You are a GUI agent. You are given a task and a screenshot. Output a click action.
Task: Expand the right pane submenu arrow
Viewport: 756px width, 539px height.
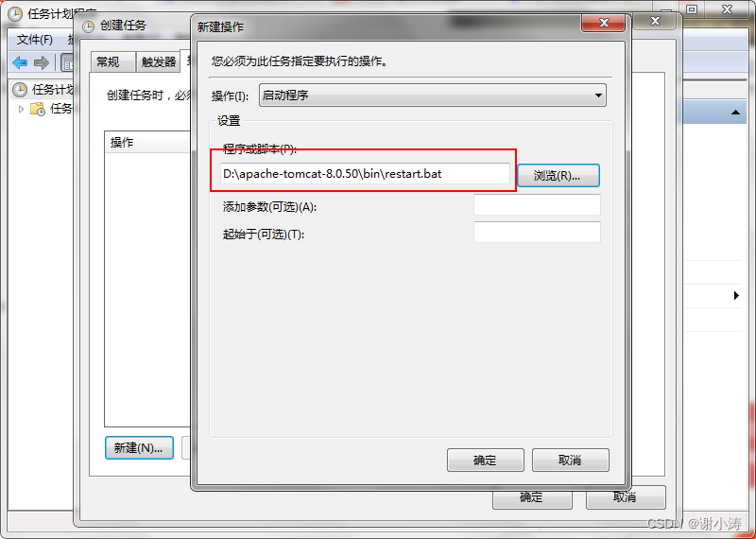pos(736,295)
